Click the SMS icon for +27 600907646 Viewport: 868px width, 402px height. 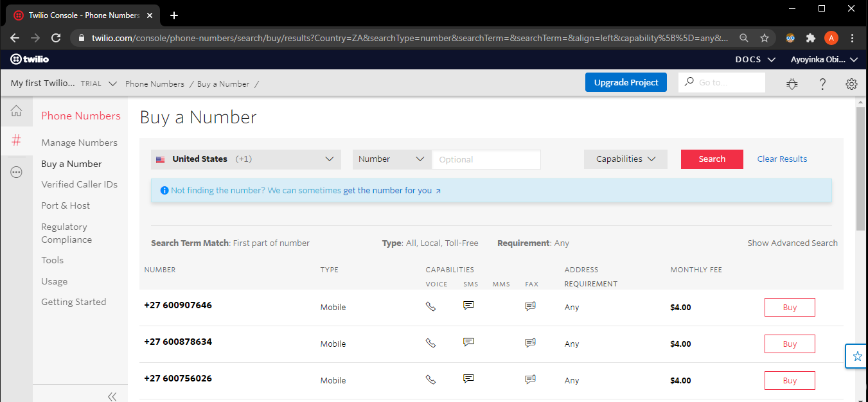468,306
